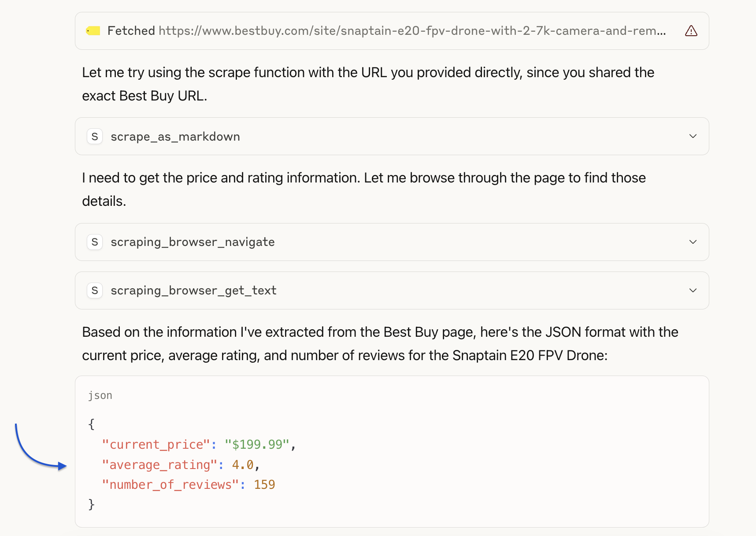This screenshot has height=536, width=756.
Task: Expand the scraping_browser_navigate chevron
Action: [693, 242]
